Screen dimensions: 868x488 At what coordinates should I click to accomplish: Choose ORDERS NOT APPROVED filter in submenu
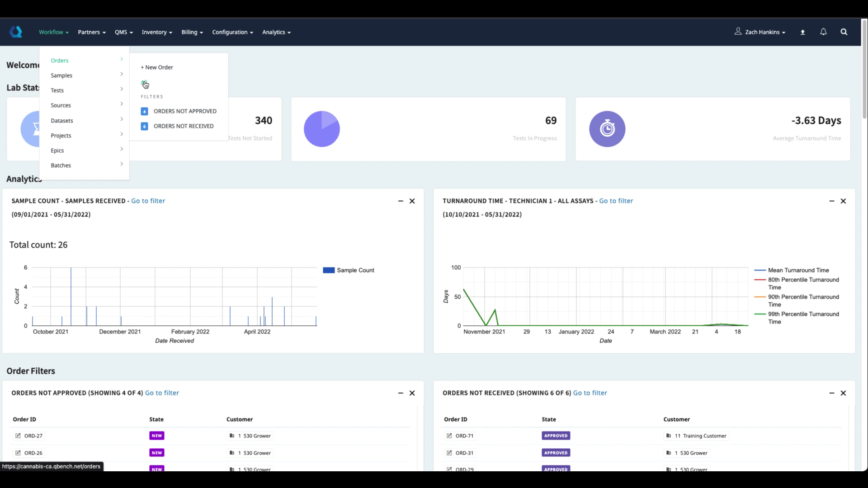coord(184,111)
